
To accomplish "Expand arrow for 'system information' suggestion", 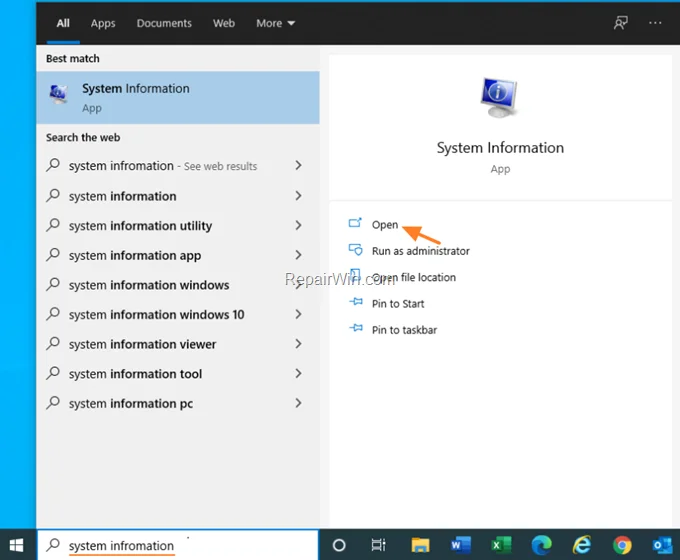I will [x=298, y=196].
